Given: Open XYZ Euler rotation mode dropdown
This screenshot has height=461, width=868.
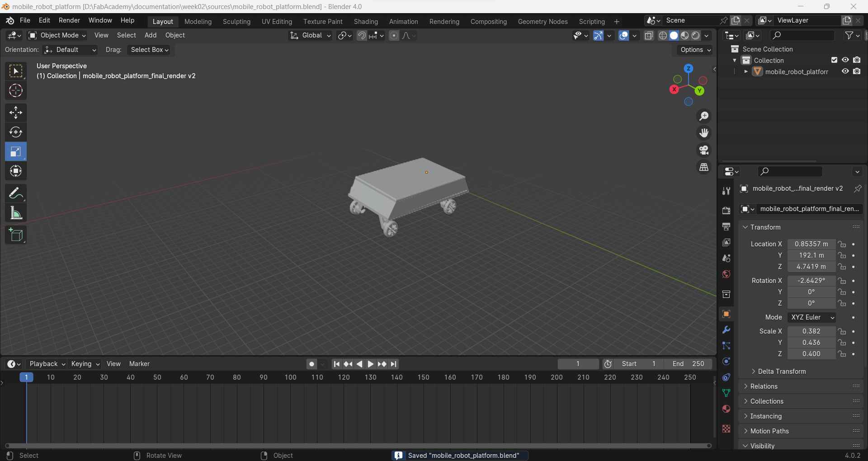Looking at the screenshot, I should click(811, 317).
